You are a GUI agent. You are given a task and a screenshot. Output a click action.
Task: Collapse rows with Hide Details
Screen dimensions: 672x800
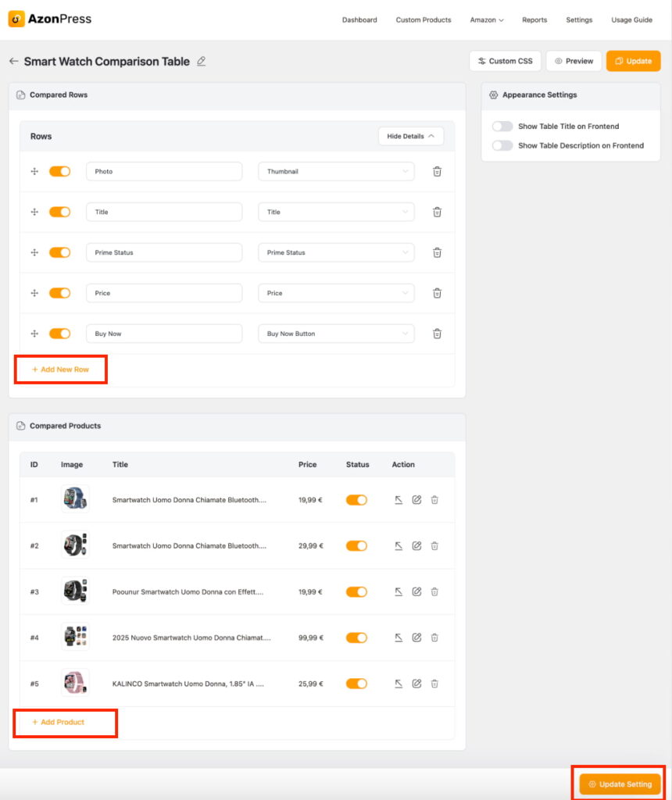(411, 136)
